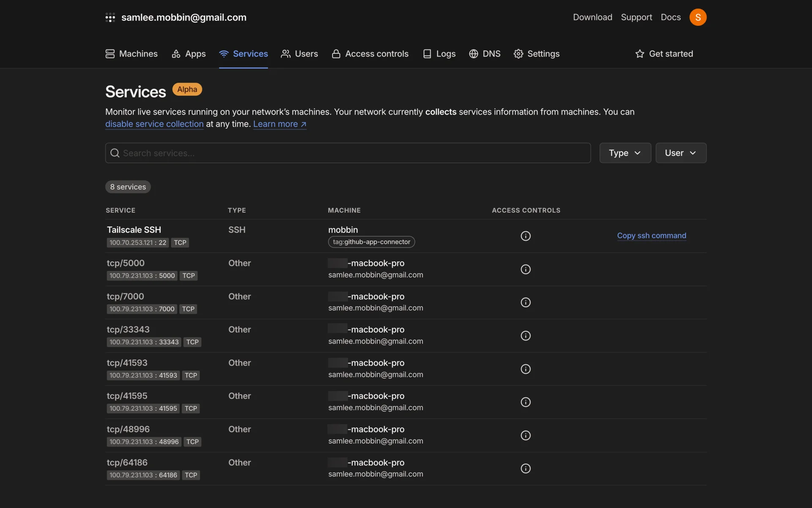Go to the DNS tab
The height and width of the screenshot is (508, 812).
[485, 54]
